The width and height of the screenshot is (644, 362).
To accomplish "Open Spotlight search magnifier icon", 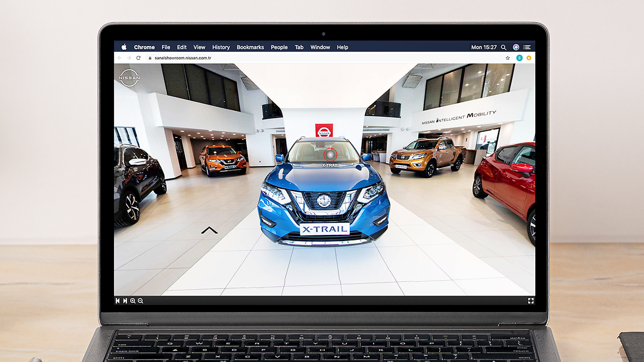I will 504,47.
